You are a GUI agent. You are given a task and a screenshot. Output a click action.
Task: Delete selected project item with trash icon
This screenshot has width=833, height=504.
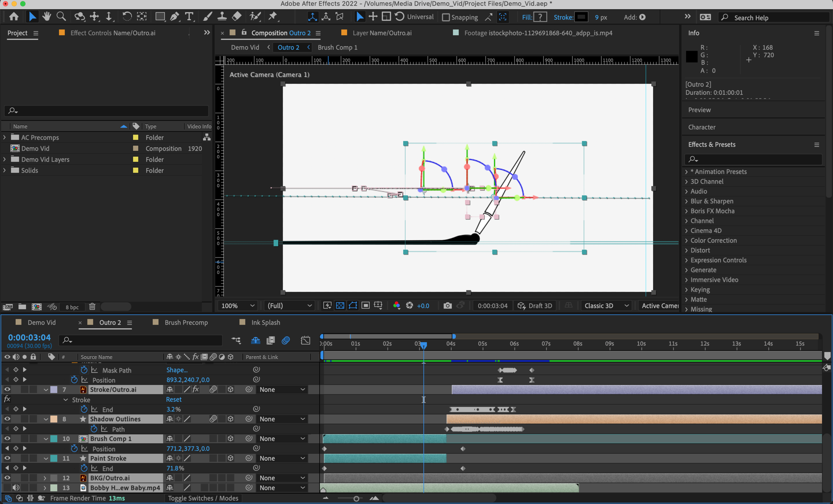pyautogui.click(x=92, y=307)
